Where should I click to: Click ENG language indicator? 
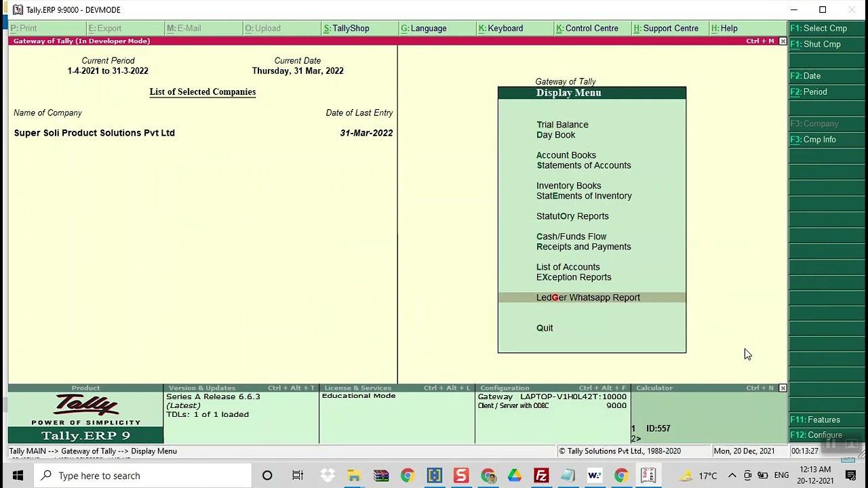(781, 476)
